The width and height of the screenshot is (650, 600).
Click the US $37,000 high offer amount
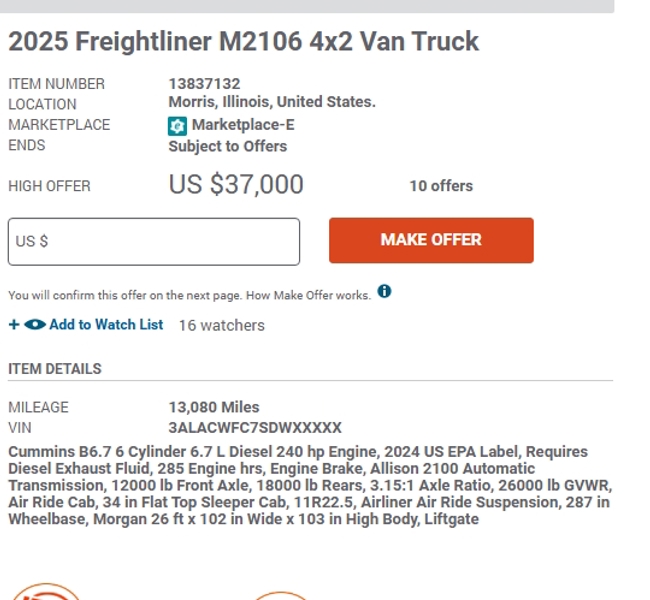tap(236, 185)
